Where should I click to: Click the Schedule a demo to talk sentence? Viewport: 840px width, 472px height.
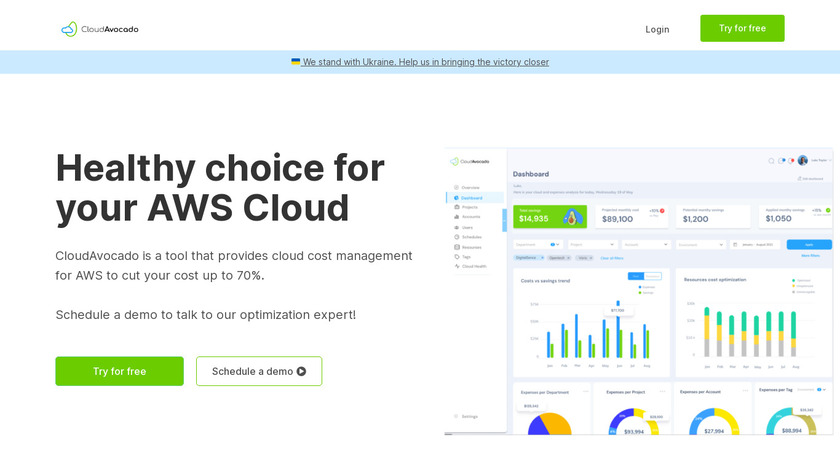(x=206, y=314)
